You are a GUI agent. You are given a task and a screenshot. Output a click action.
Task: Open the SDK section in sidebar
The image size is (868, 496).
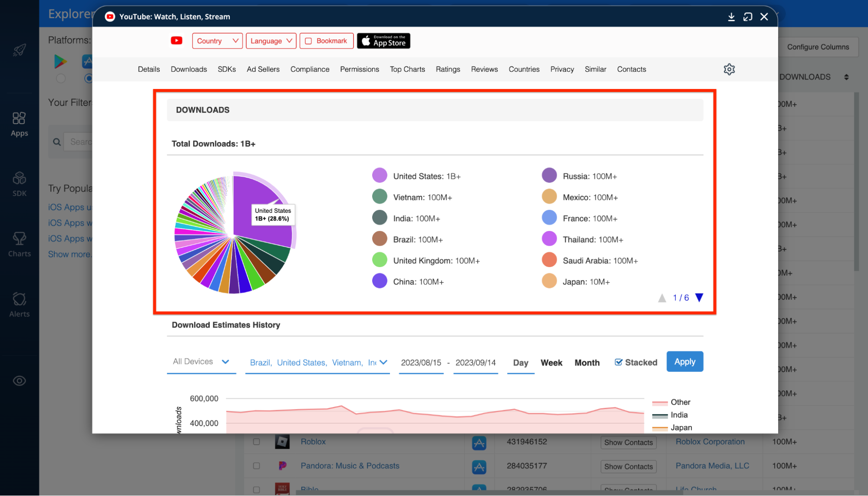tap(19, 184)
